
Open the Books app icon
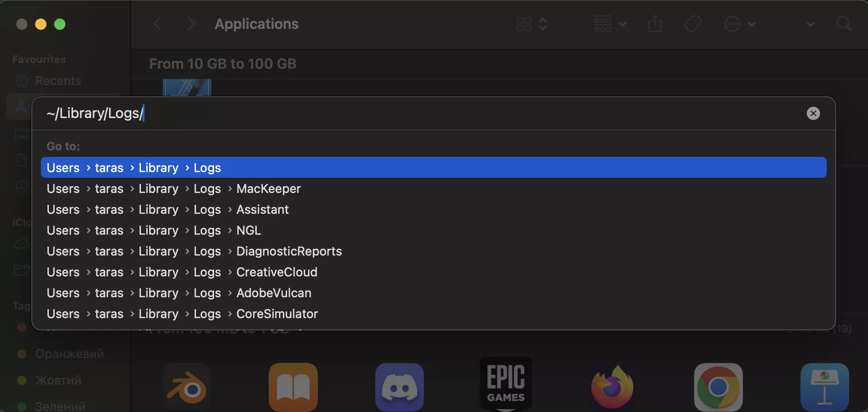pos(293,387)
